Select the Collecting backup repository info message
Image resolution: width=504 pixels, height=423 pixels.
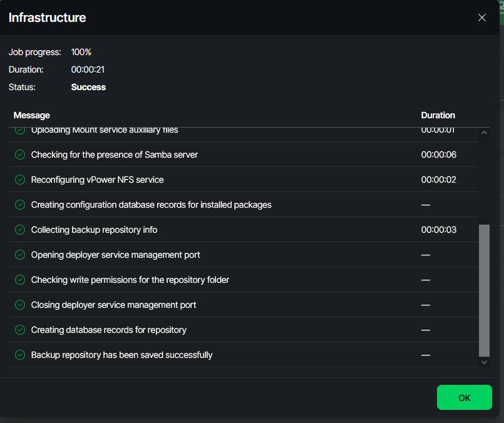[x=94, y=230]
